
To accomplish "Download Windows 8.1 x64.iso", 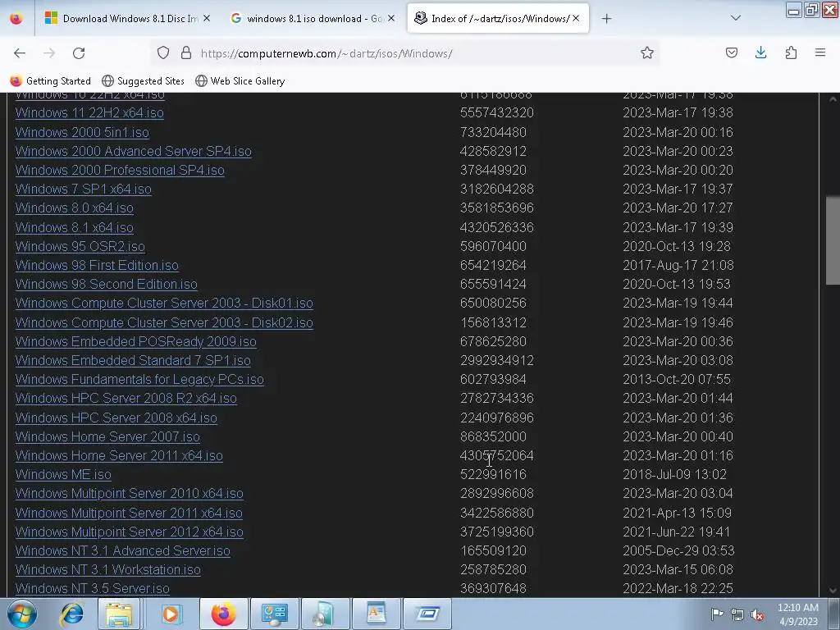I will coord(75,228).
